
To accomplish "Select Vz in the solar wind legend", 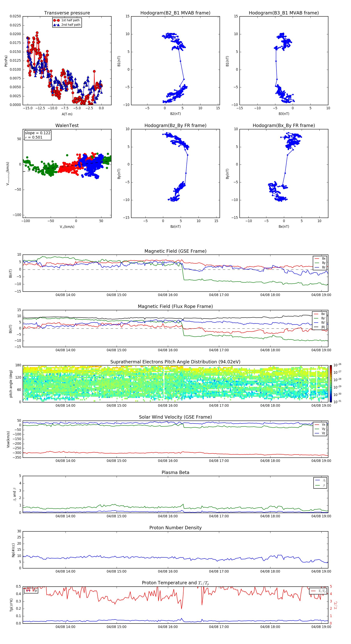I will 320,433.
